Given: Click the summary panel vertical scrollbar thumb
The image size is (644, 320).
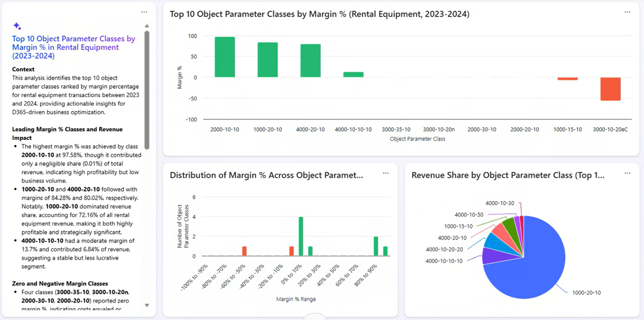Looking at the screenshot, I should 147,89.
